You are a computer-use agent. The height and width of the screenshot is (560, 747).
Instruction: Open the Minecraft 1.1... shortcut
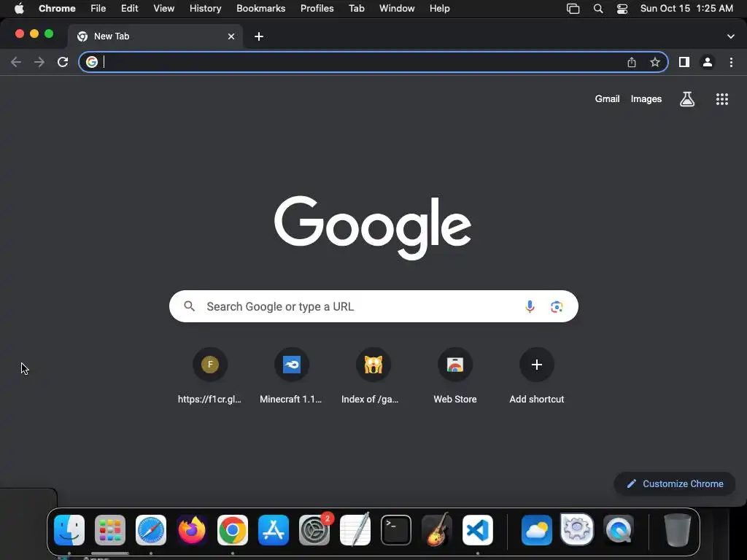click(x=291, y=376)
